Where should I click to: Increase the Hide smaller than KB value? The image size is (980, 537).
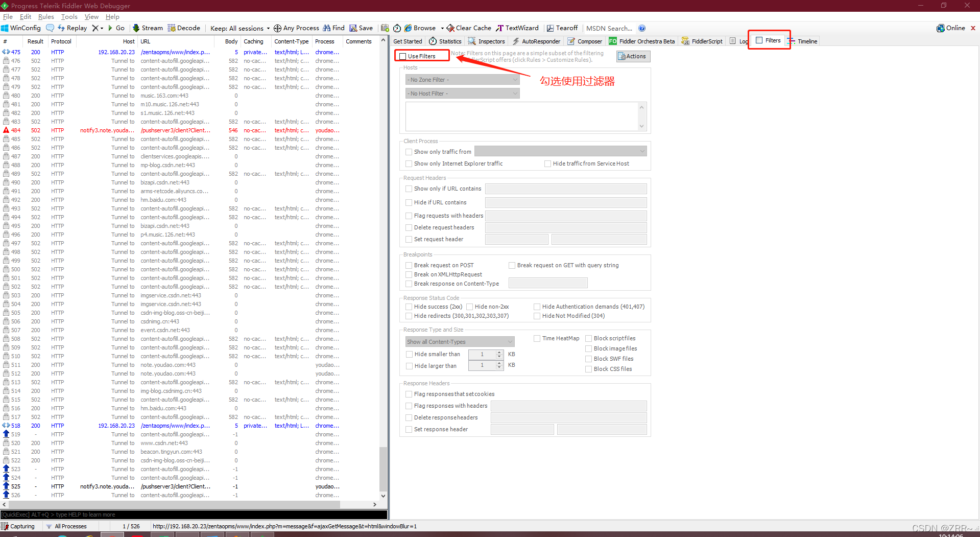(499, 352)
